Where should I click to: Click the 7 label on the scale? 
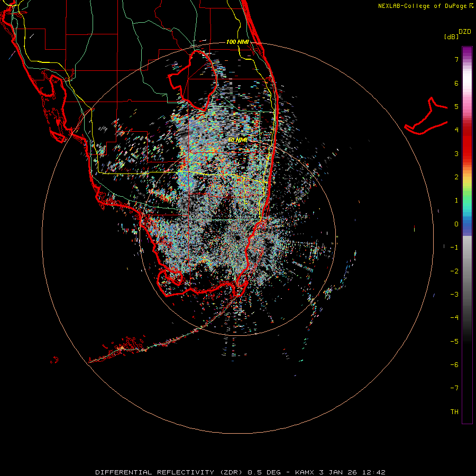click(456, 59)
